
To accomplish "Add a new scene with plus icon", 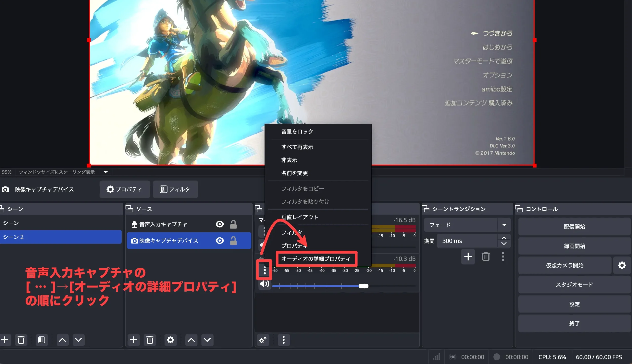I will click(x=5, y=340).
